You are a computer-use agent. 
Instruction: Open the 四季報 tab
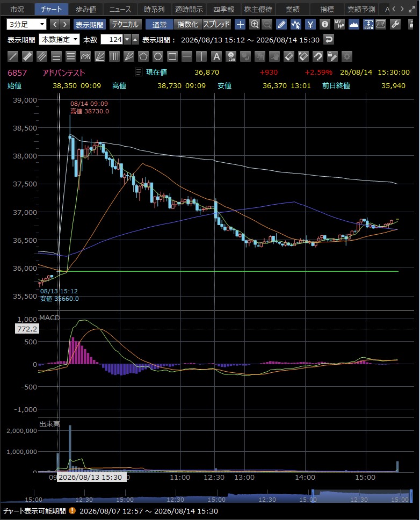click(x=223, y=9)
